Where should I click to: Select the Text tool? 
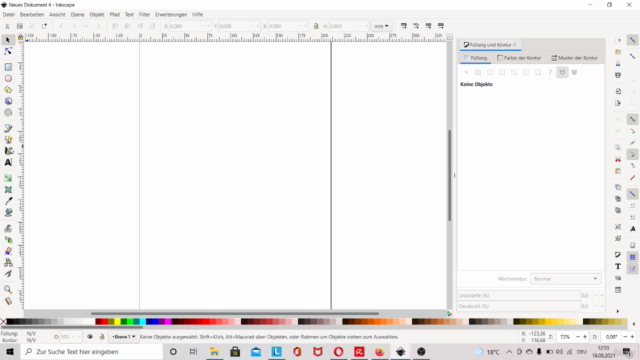click(x=8, y=162)
